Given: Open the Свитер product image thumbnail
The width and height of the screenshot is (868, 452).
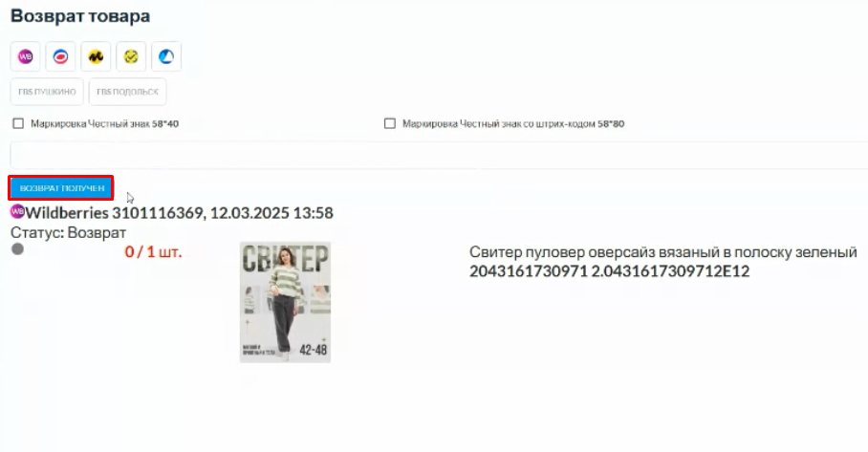Looking at the screenshot, I should pos(285,302).
